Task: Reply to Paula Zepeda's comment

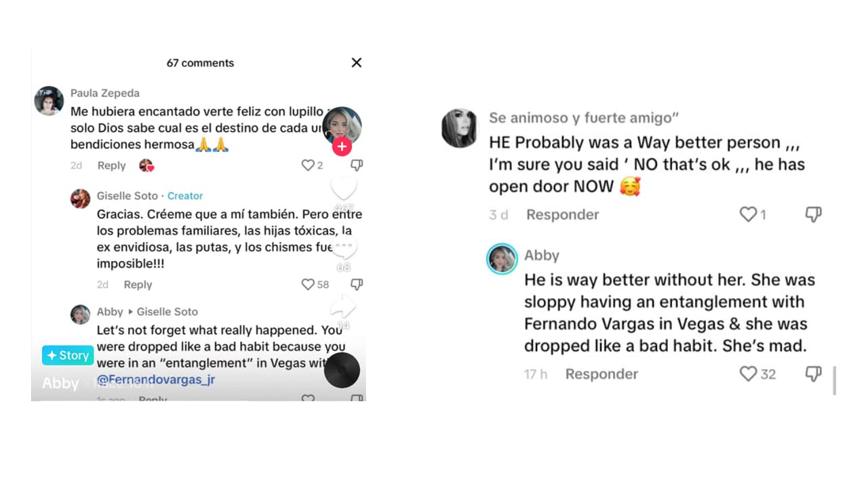Action: (x=111, y=165)
